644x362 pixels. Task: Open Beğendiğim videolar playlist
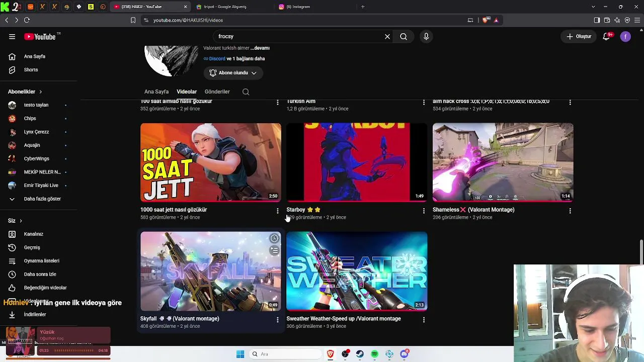click(x=38, y=288)
